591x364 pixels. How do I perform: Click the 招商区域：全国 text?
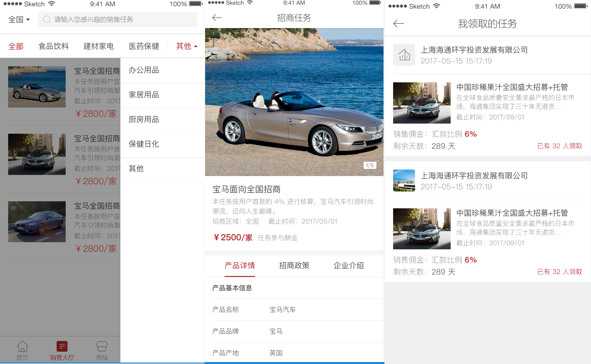pyautogui.click(x=236, y=221)
